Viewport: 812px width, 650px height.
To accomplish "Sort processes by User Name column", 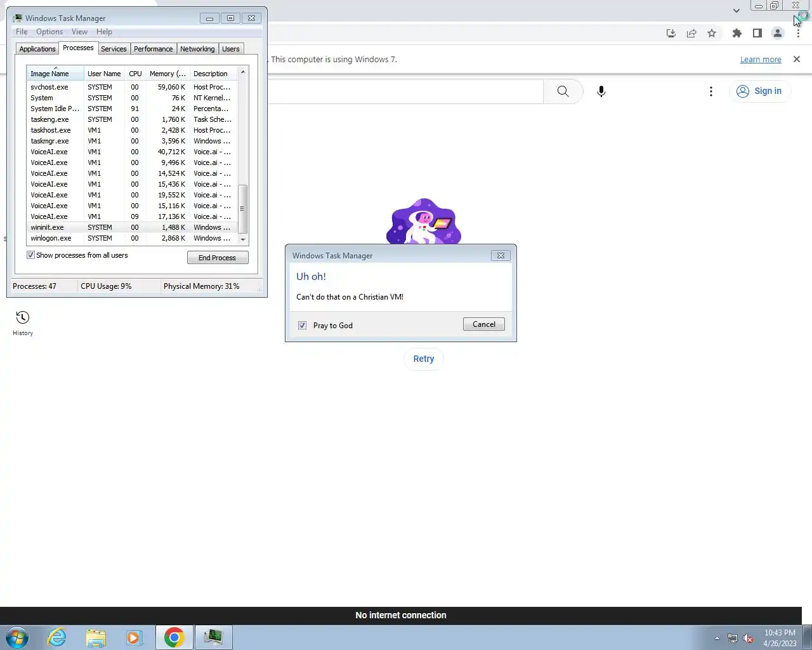I will pos(104,74).
